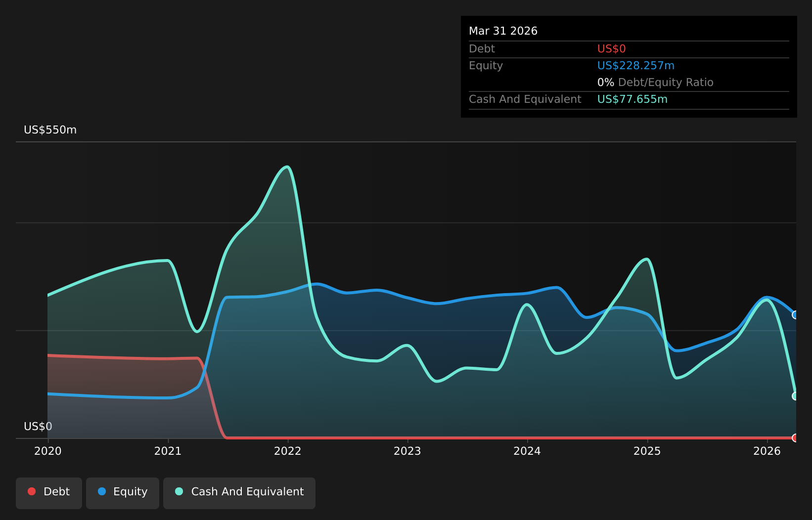Image resolution: width=812 pixels, height=520 pixels.
Task: Click the 2021 x-axis label
Action: point(168,451)
